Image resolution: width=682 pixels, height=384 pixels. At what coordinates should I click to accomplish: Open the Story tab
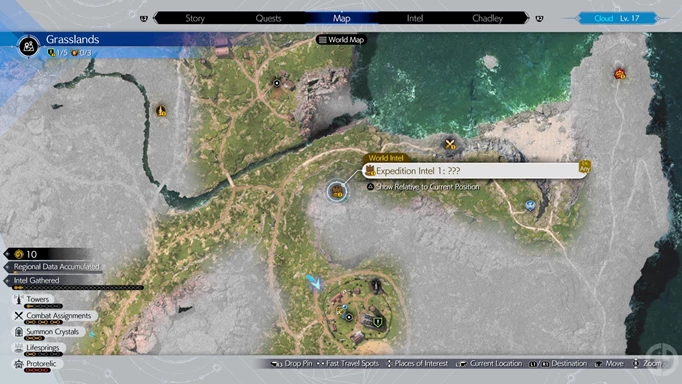[195, 18]
